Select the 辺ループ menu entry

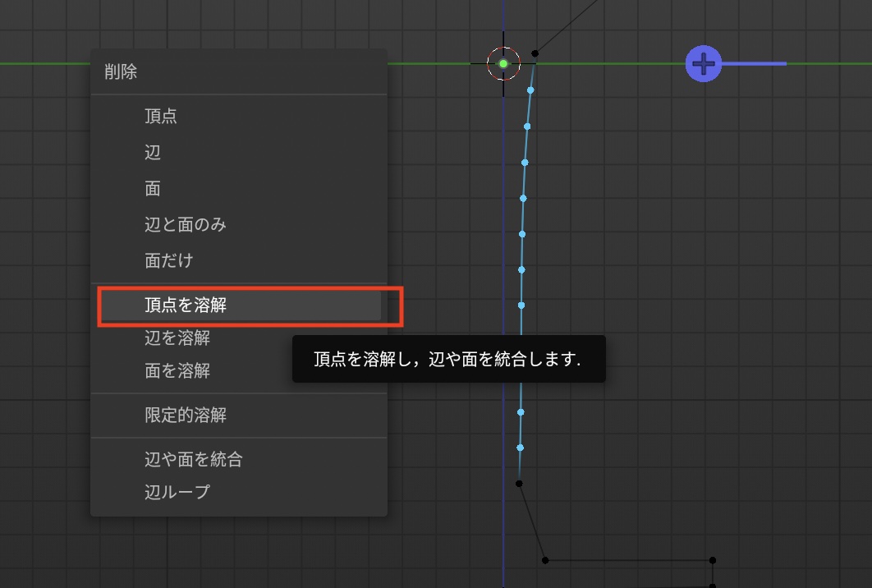tap(177, 492)
